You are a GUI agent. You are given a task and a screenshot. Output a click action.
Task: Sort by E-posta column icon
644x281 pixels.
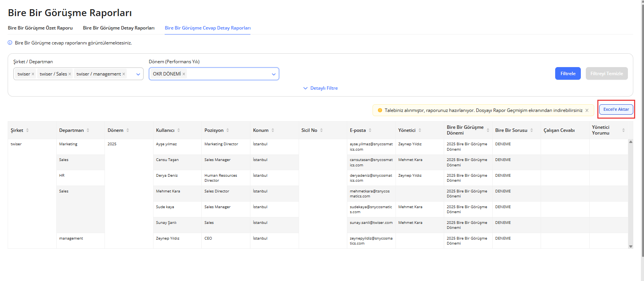[x=370, y=130]
